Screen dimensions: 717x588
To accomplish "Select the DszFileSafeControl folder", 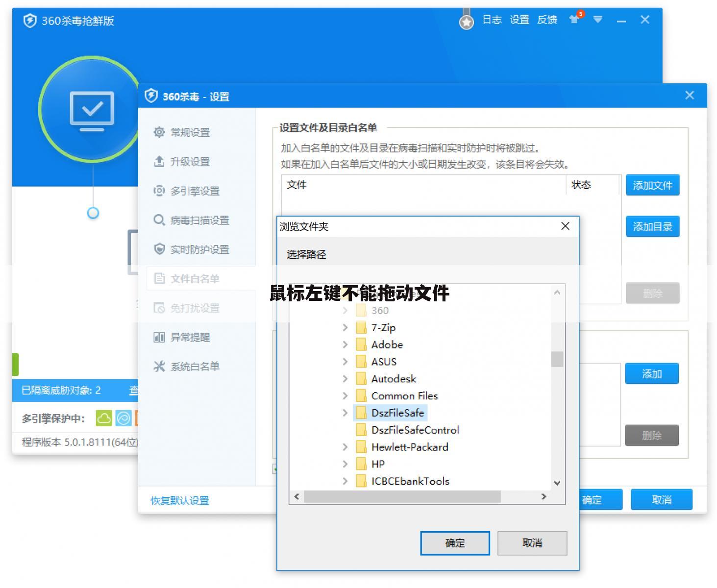I will pos(408,430).
